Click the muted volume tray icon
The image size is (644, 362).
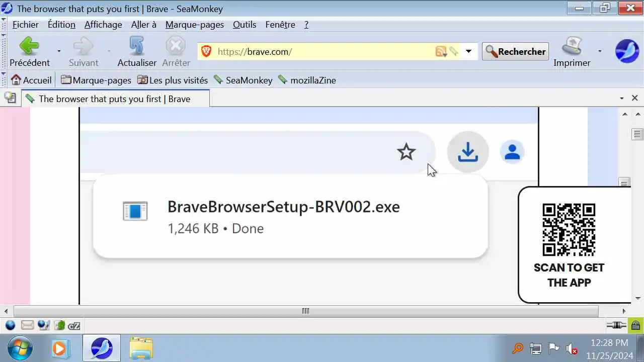coord(571,348)
